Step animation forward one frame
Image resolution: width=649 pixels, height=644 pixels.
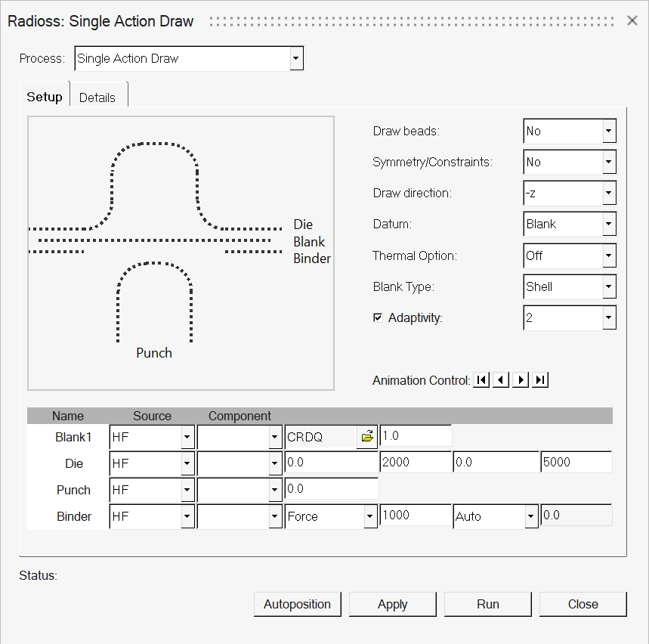point(521,379)
